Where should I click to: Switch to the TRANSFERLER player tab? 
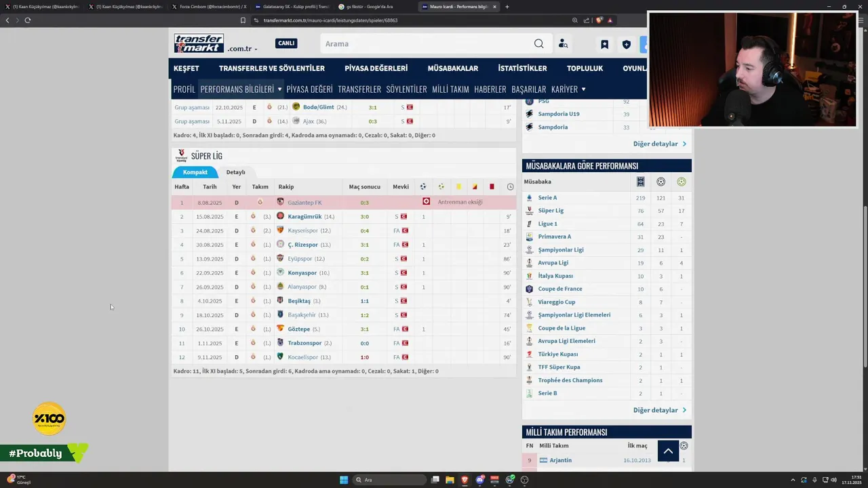click(x=359, y=89)
